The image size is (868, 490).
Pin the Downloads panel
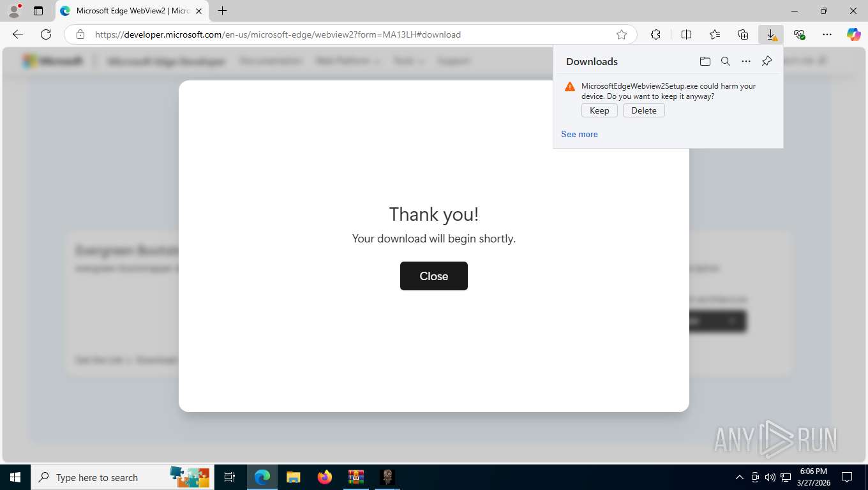click(x=767, y=61)
